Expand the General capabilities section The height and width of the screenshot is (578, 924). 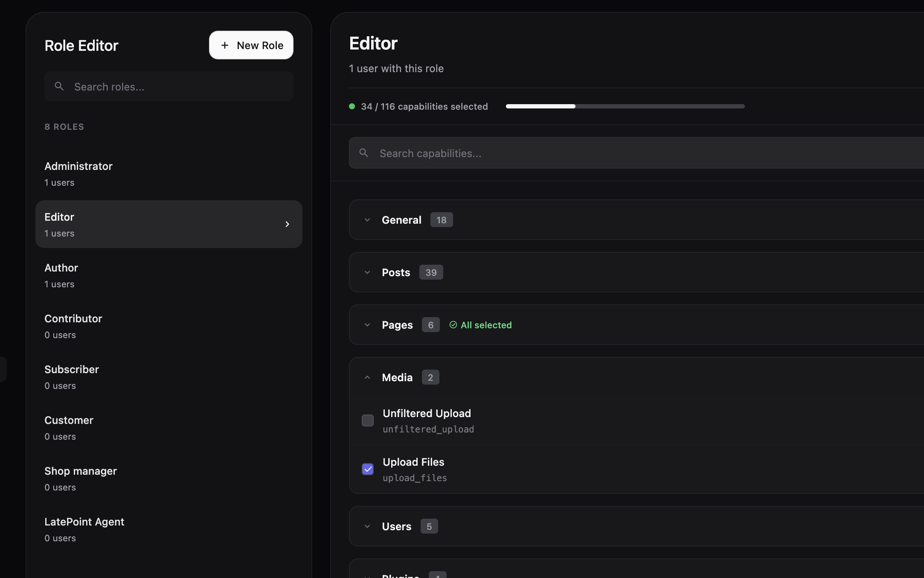(x=367, y=219)
